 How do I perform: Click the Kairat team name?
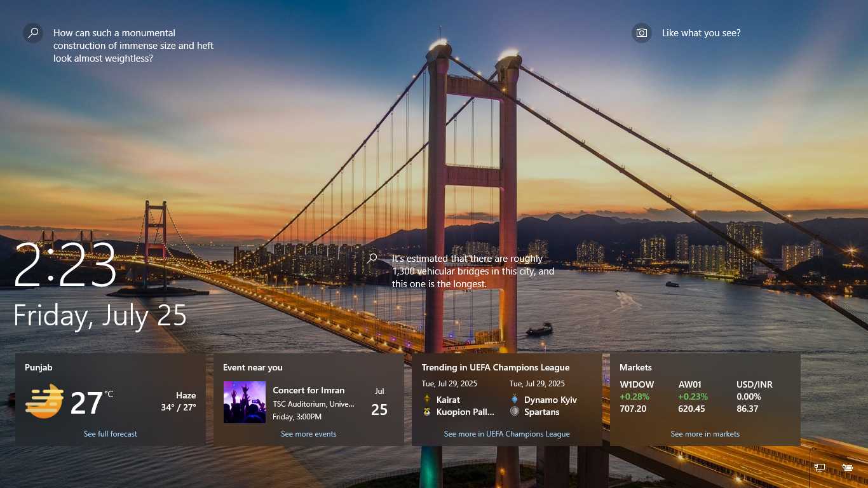[449, 400]
